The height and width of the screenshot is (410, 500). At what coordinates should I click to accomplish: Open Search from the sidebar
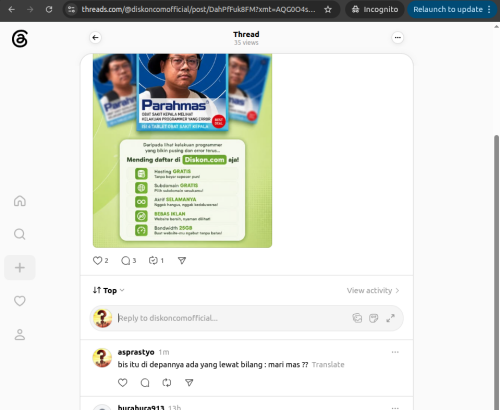click(20, 234)
